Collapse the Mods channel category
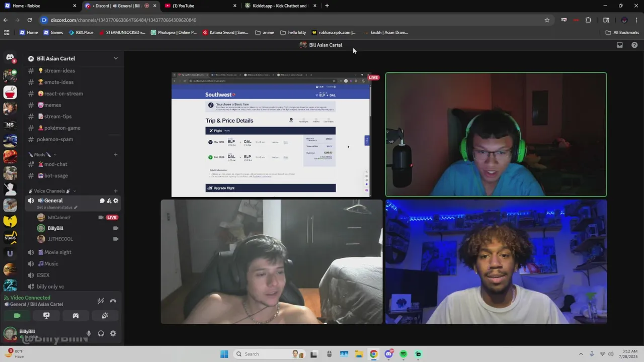Screen dimensions: 644x362 tap(43, 154)
